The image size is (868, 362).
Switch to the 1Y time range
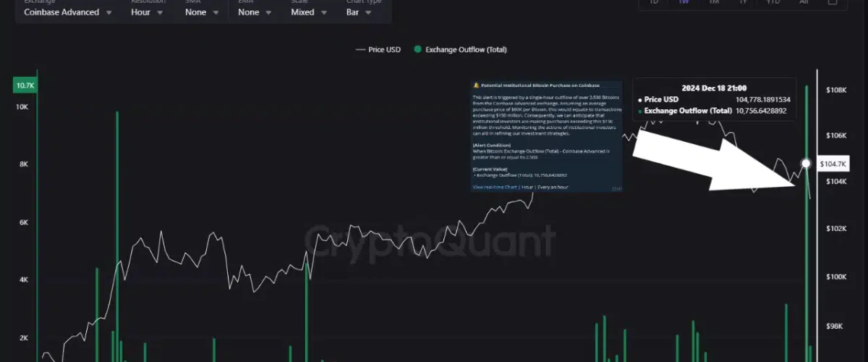click(x=743, y=2)
